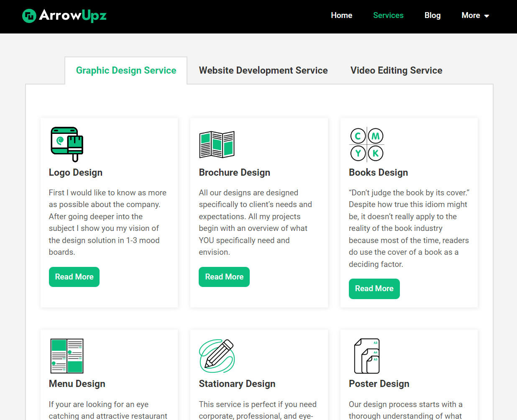Click the CMYK Books Design icon
Image resolution: width=517 pixels, height=420 pixels.
[367, 144]
